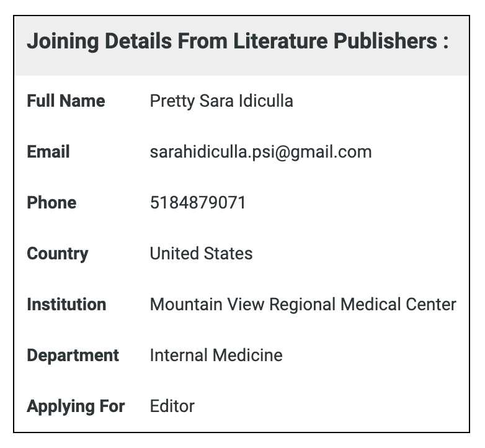Click the Email field label
This screenshot has height=448, width=485.
[48, 152]
